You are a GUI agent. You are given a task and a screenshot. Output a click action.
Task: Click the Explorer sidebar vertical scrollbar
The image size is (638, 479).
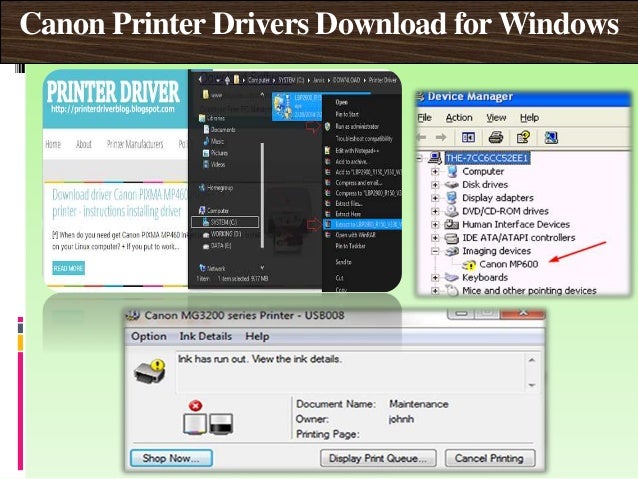click(x=262, y=195)
